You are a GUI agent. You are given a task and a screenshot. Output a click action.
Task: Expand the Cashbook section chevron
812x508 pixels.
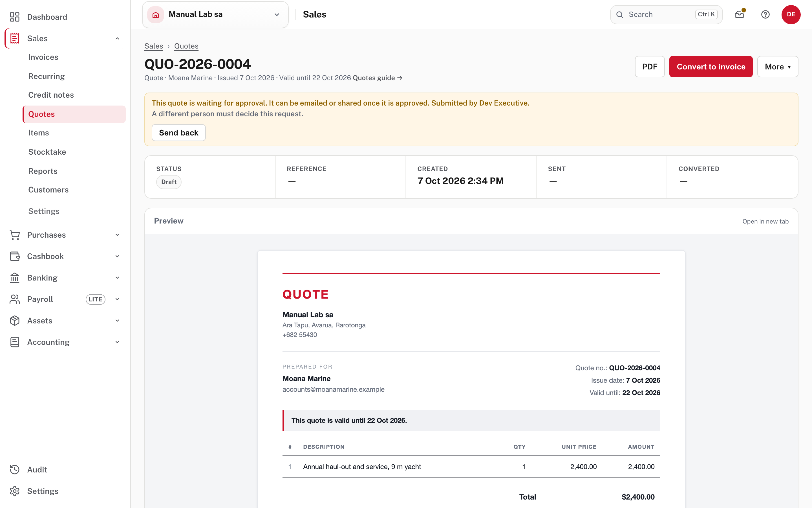point(117,256)
